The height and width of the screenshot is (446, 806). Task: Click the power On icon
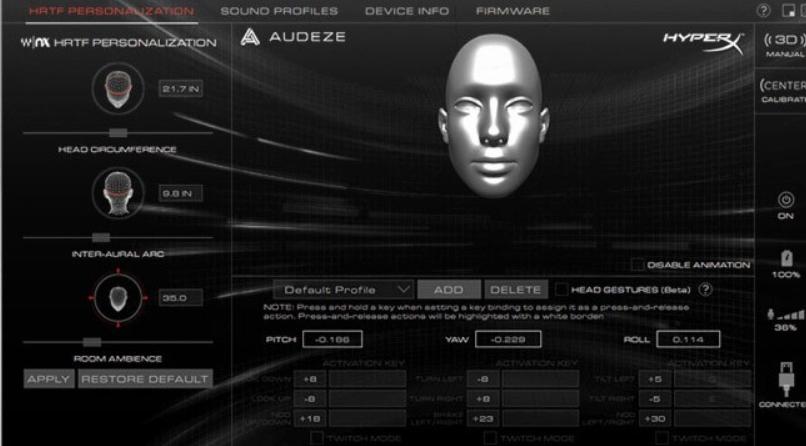tap(785, 199)
